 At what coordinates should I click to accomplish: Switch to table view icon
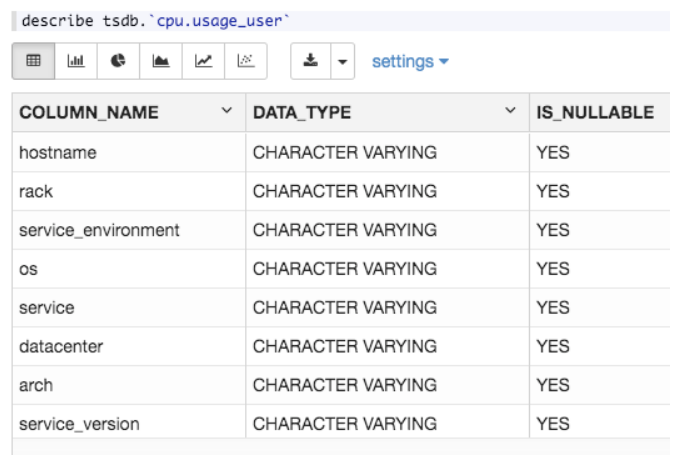(x=33, y=61)
